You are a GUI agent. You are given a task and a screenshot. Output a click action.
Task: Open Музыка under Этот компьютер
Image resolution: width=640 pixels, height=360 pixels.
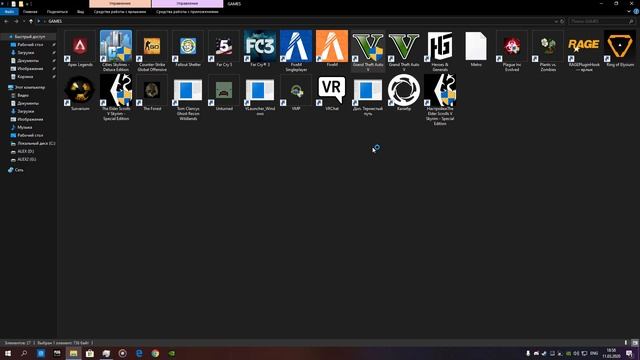(x=24, y=127)
